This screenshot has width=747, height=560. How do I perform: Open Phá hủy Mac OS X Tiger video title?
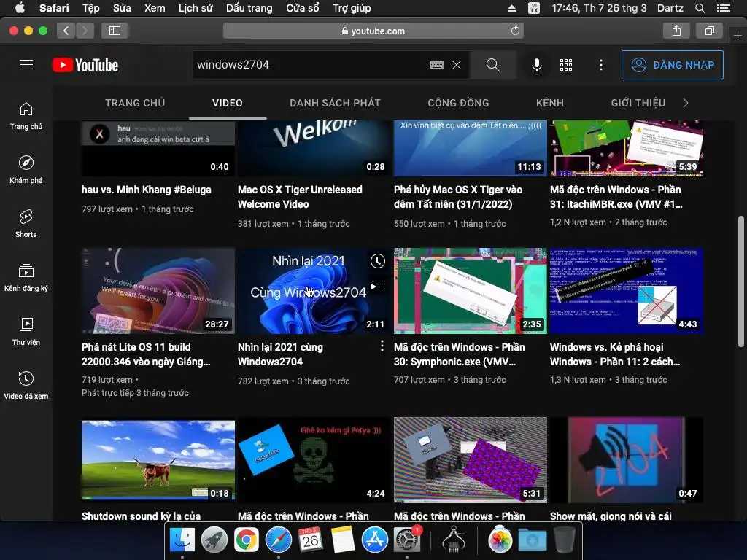point(458,197)
